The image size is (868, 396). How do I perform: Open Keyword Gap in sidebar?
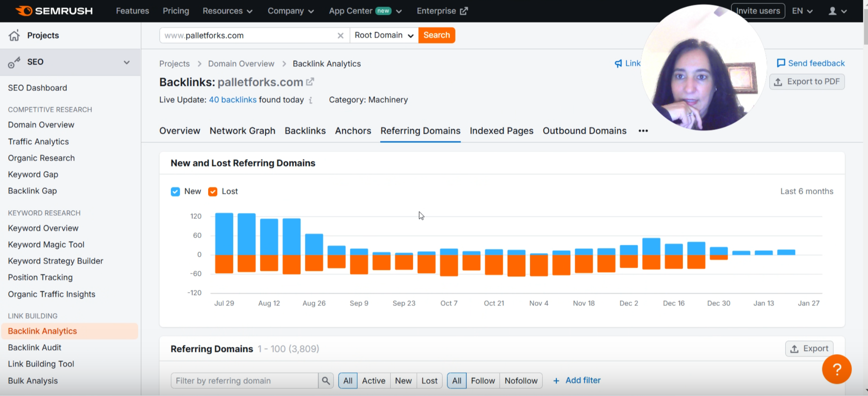click(33, 175)
